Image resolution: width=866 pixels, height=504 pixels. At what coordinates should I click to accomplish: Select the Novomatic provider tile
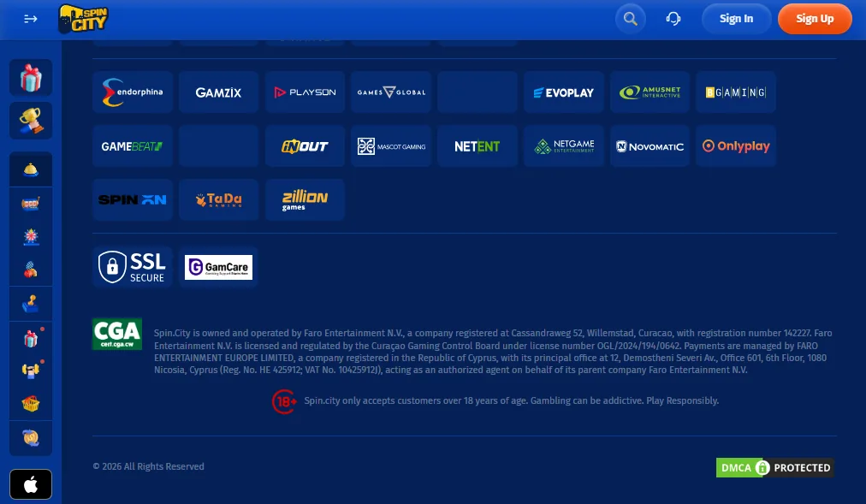click(650, 146)
